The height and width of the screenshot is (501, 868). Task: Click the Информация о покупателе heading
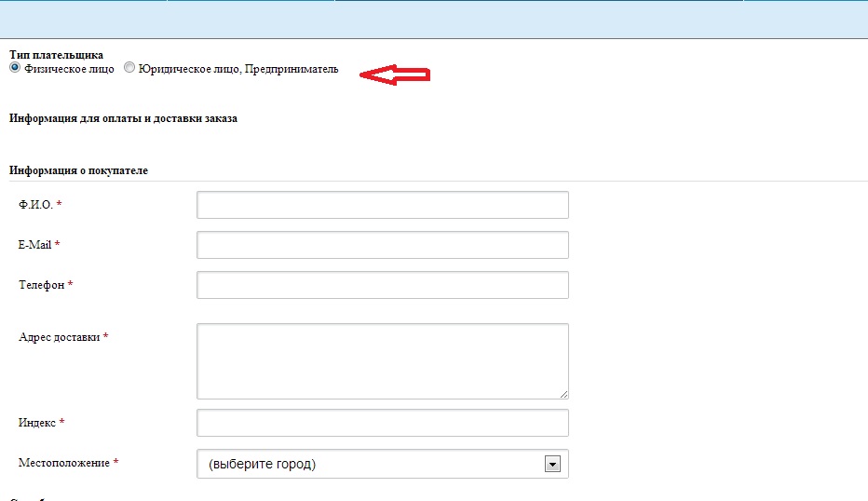(x=78, y=170)
